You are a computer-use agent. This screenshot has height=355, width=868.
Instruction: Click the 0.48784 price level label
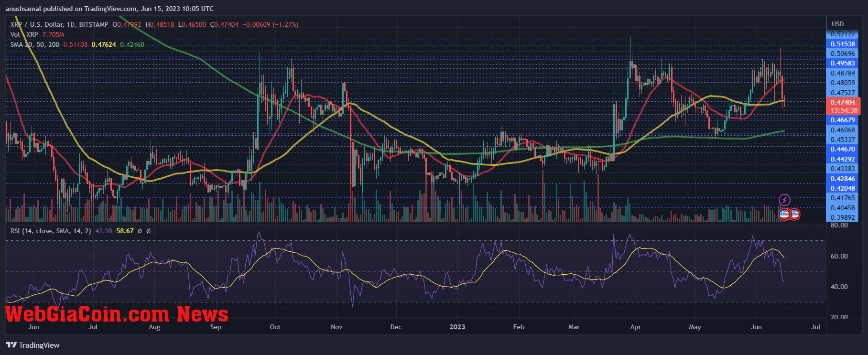click(x=843, y=73)
